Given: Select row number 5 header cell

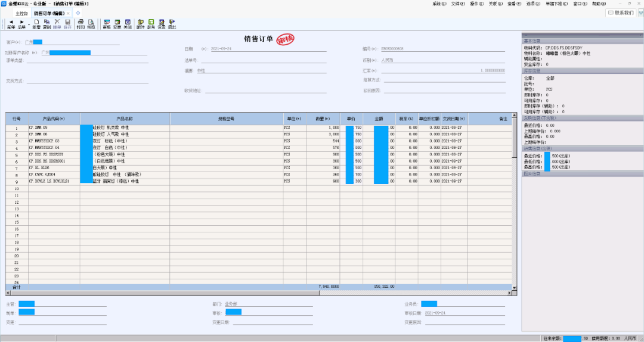Looking at the screenshot, I should click(x=17, y=155).
